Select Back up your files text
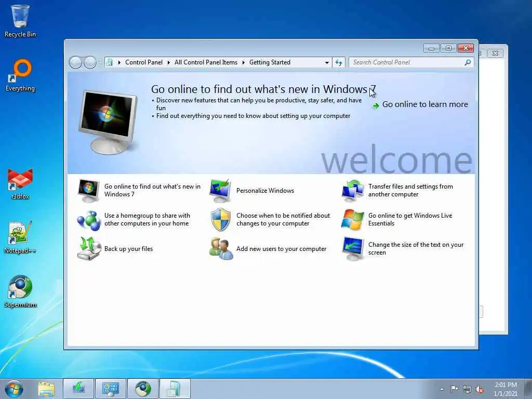 pos(129,249)
